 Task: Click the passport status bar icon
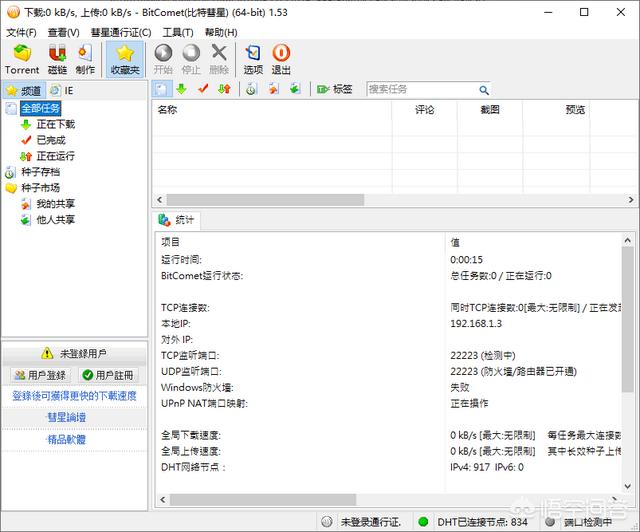click(x=327, y=522)
